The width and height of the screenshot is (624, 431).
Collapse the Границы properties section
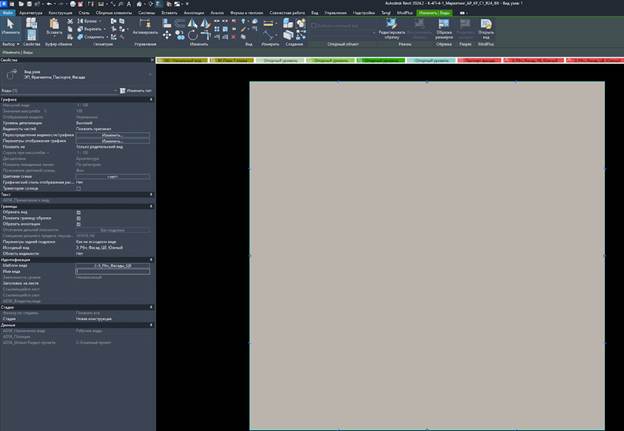click(151, 206)
